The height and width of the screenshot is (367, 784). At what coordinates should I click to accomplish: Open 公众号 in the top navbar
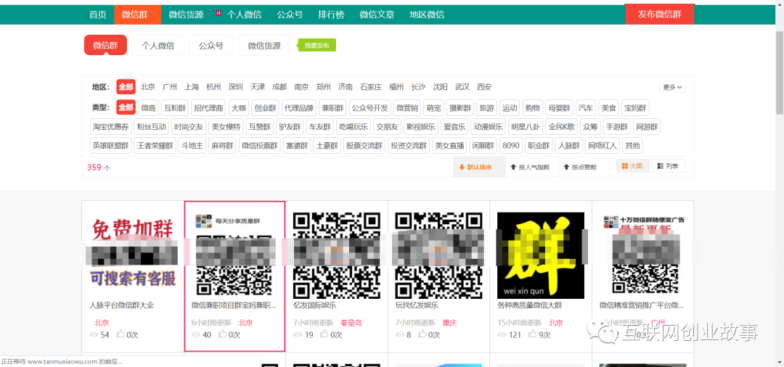(290, 14)
